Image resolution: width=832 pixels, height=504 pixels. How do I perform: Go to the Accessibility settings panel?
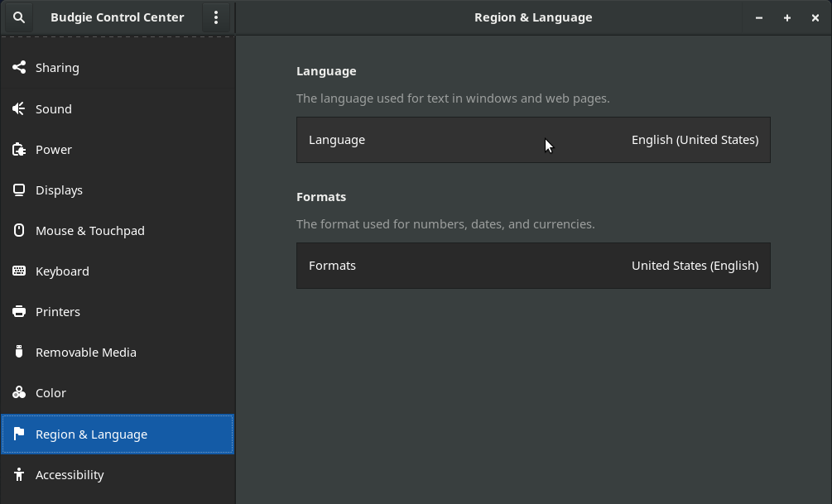[70, 475]
